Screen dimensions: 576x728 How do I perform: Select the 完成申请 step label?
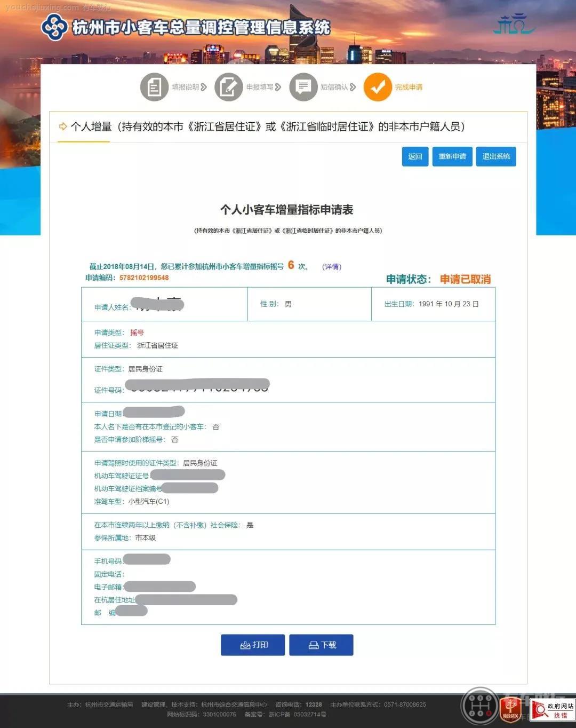coord(408,86)
